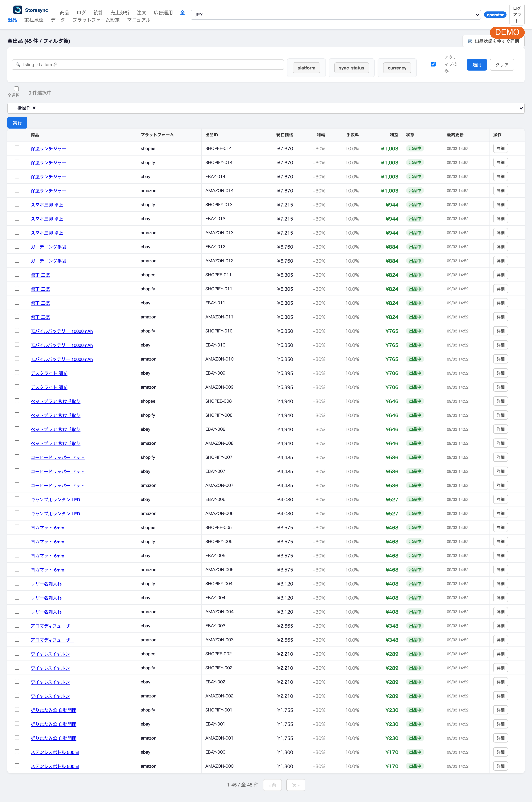This screenshot has width=532, height=802.
Task: Check the row checkbox for AMAZON-003
Action: point(17,639)
